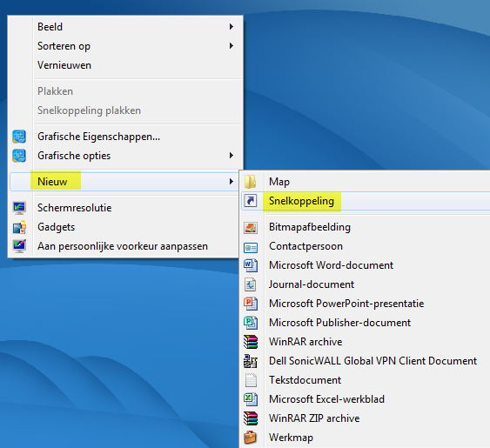Click the Excel worksheet icon
Image resolution: width=490 pixels, height=448 pixels.
pyautogui.click(x=251, y=399)
